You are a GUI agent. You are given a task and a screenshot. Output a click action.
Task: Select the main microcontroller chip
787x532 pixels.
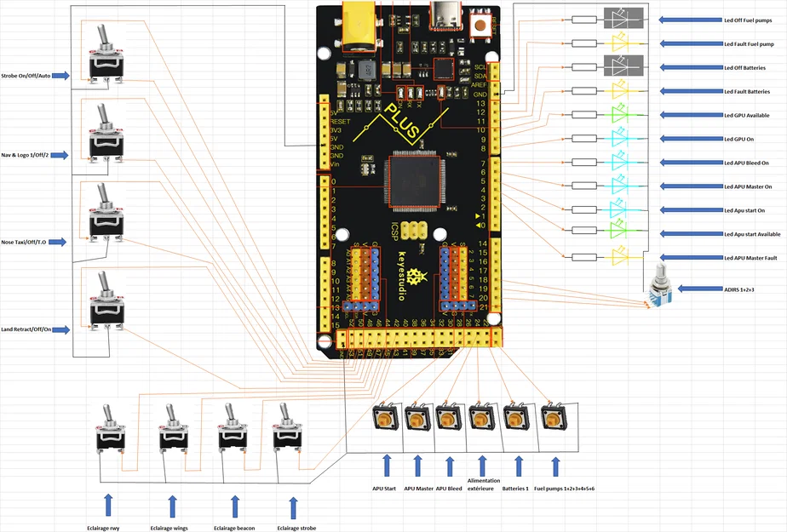(x=413, y=181)
